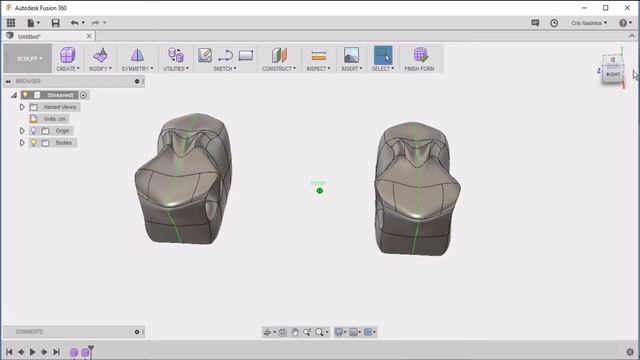The height and width of the screenshot is (360, 640).
Task: Expand the Named Views folder
Action: point(22,107)
